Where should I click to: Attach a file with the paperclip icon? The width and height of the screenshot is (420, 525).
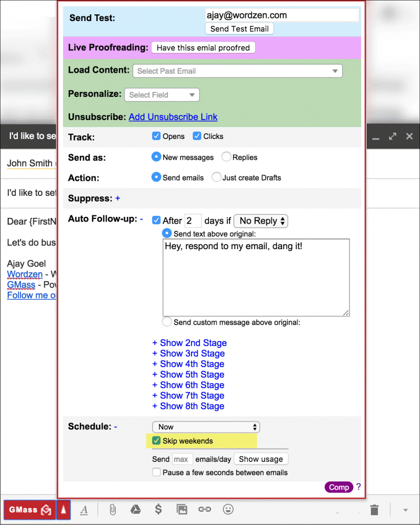tap(112, 509)
